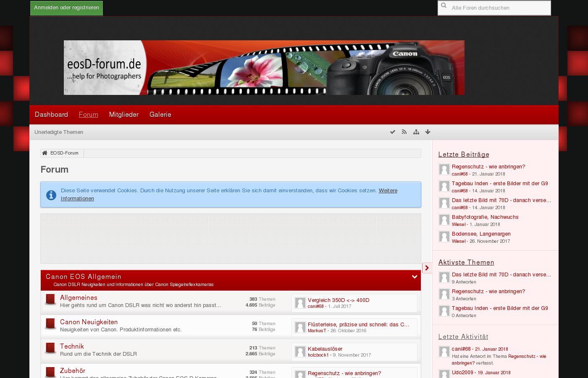Open the Dashboard menu item

[x=51, y=115]
